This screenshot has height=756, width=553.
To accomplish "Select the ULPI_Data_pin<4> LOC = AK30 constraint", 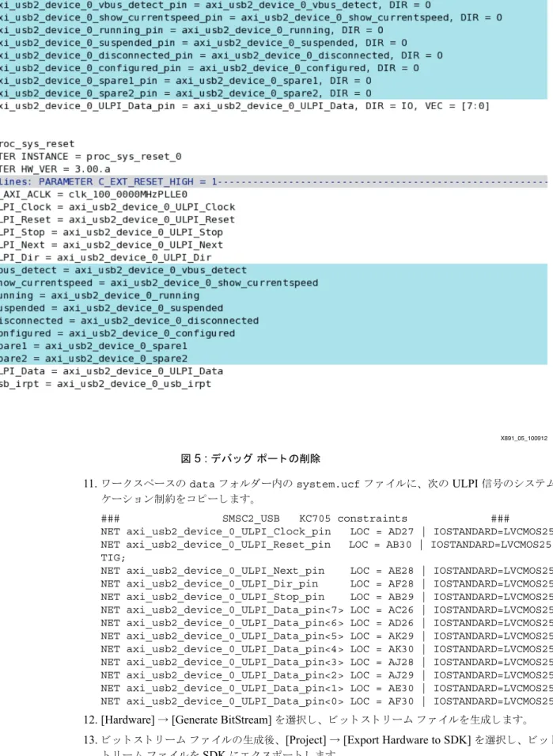I will click(x=327, y=649).
